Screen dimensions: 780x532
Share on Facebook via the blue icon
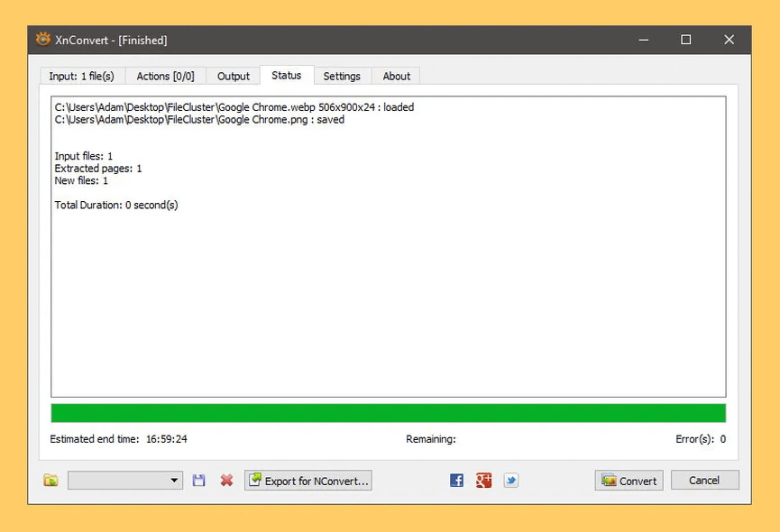pos(456,480)
